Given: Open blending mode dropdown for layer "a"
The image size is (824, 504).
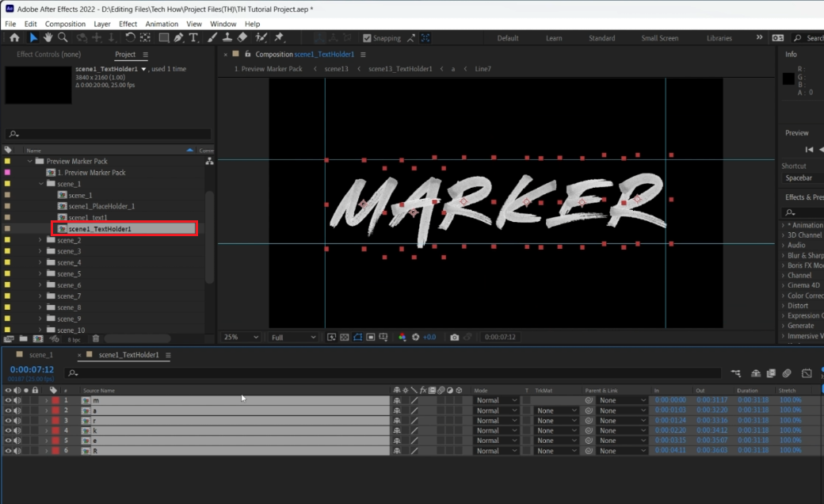Looking at the screenshot, I should point(496,410).
